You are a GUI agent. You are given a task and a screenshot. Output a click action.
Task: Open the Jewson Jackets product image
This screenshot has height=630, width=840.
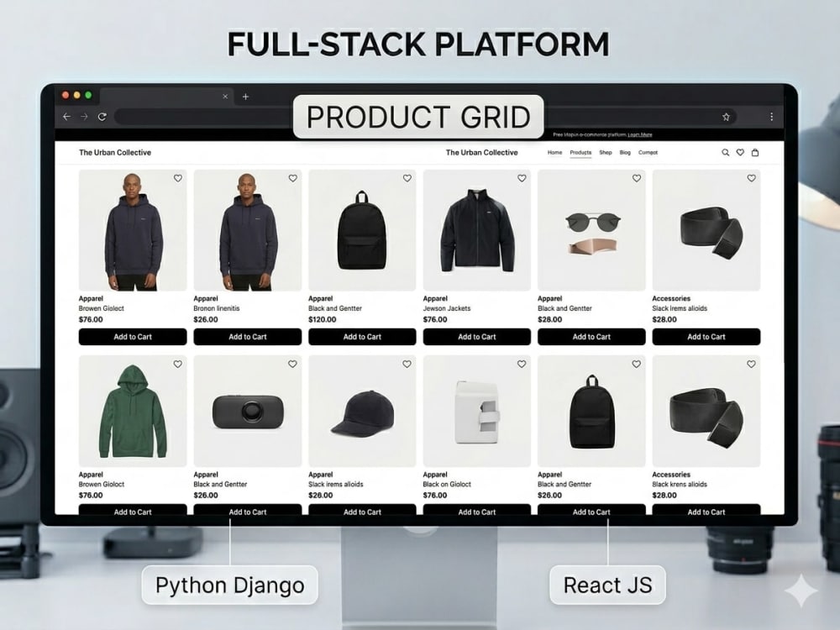[477, 230]
